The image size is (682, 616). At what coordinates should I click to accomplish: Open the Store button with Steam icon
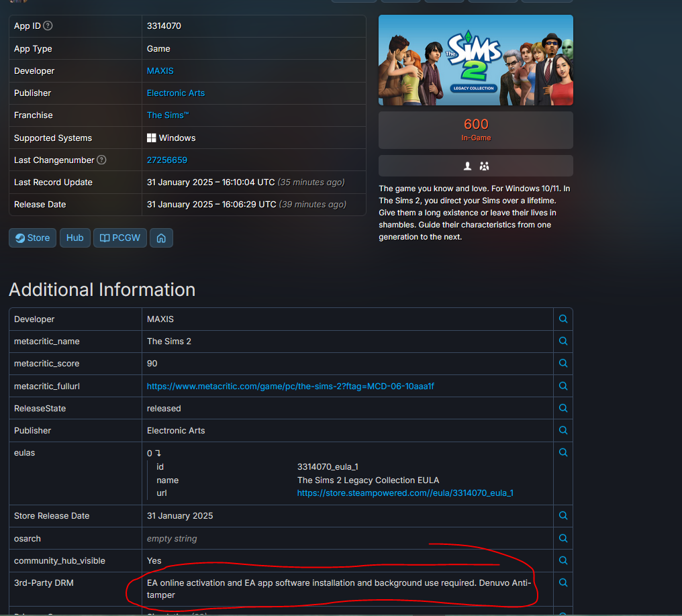coord(33,238)
